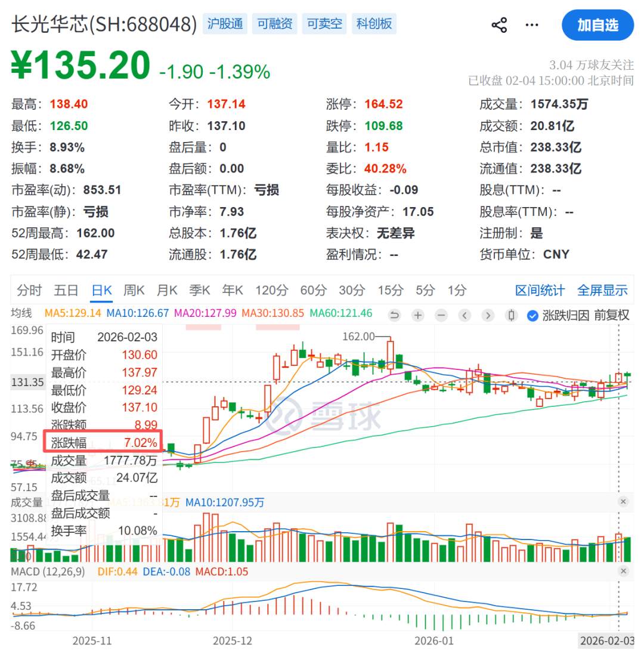Pan chart right with the right chevron
The height and width of the screenshot is (654, 644).
[488, 315]
